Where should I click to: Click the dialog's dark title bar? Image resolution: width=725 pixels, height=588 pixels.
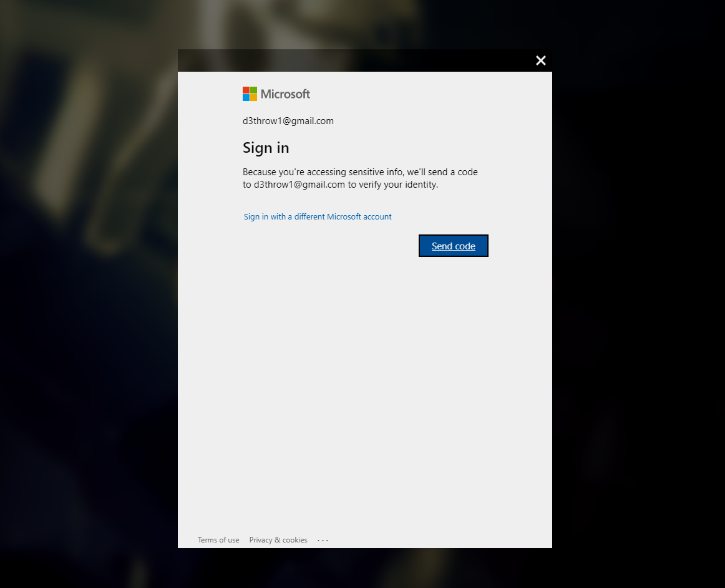(351, 60)
